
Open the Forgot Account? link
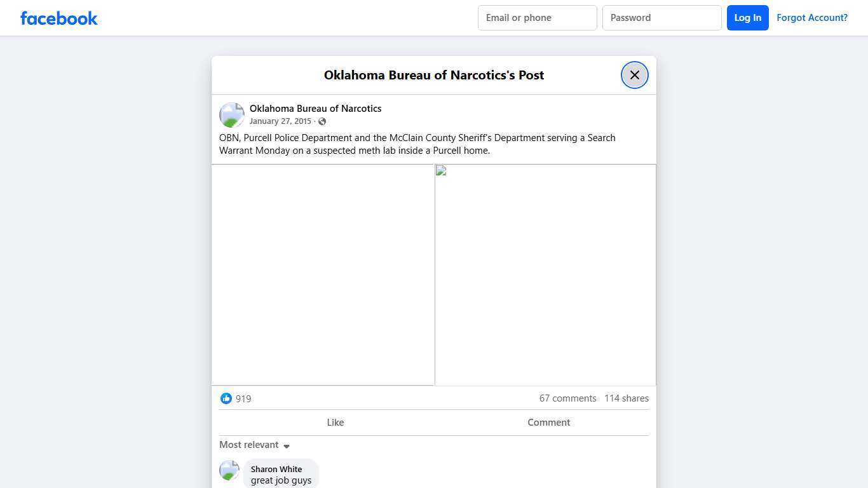[811, 18]
